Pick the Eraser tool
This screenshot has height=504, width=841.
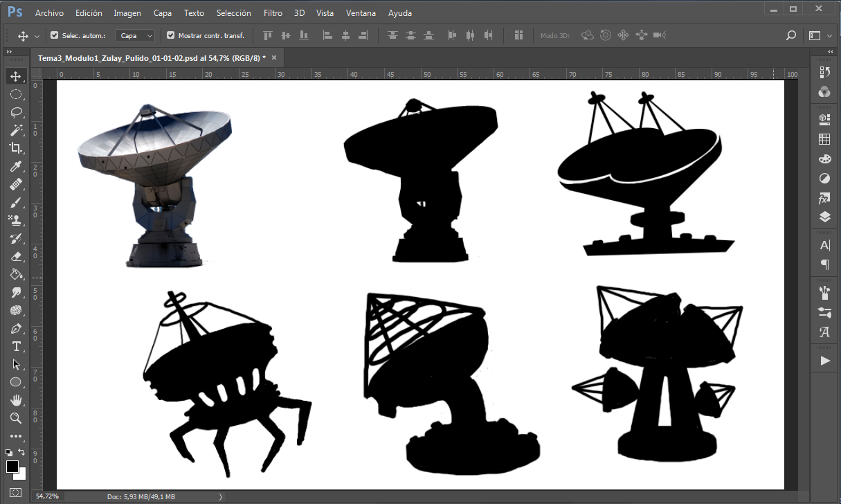tap(16, 256)
